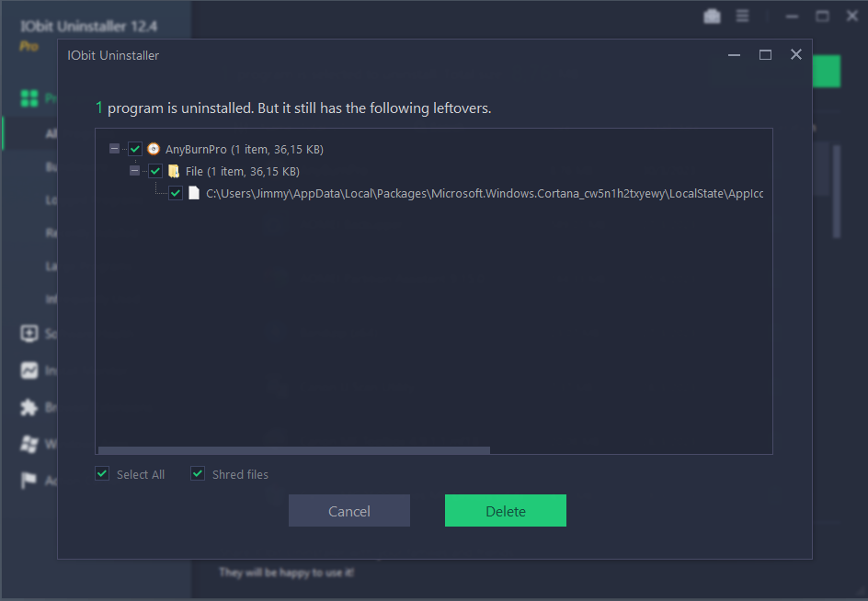Collapse the File tree node
Image resolution: width=868 pixels, height=601 pixels.
134,170
